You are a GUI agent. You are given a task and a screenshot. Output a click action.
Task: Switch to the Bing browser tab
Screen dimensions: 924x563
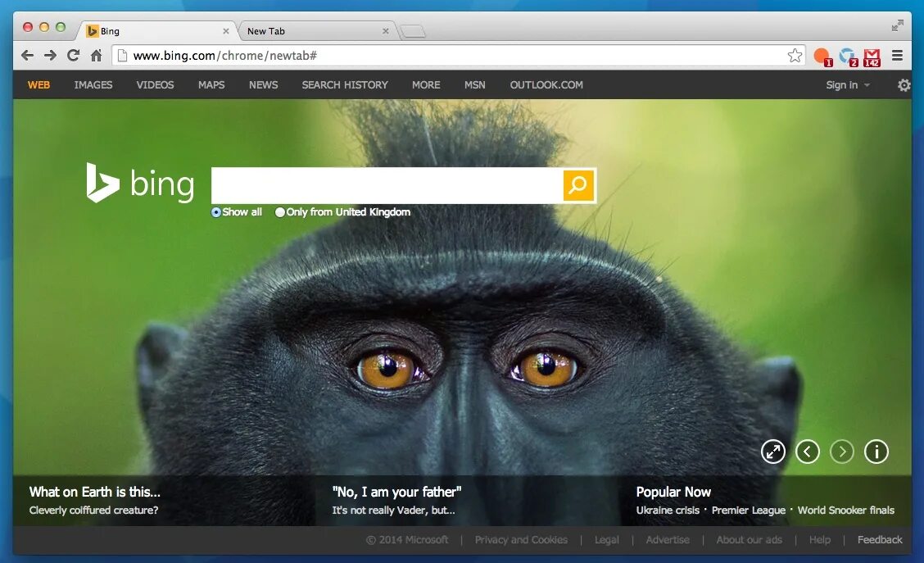(x=156, y=30)
